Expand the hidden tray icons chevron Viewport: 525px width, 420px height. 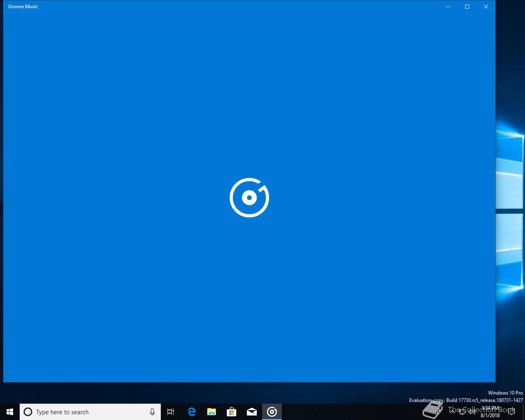coord(453,412)
